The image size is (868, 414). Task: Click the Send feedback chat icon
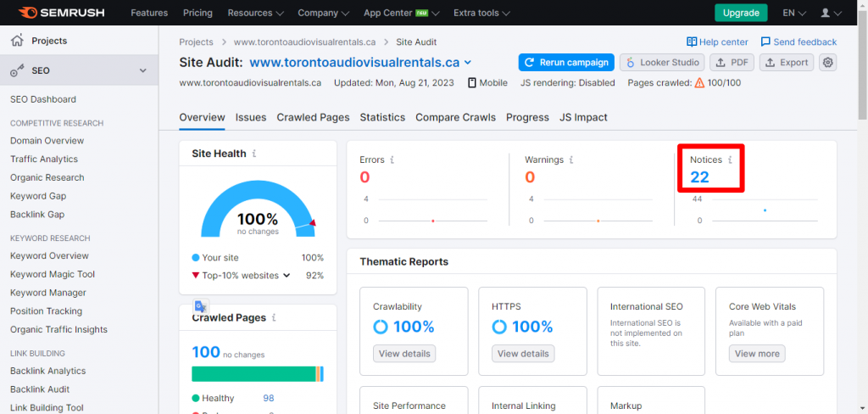765,42
